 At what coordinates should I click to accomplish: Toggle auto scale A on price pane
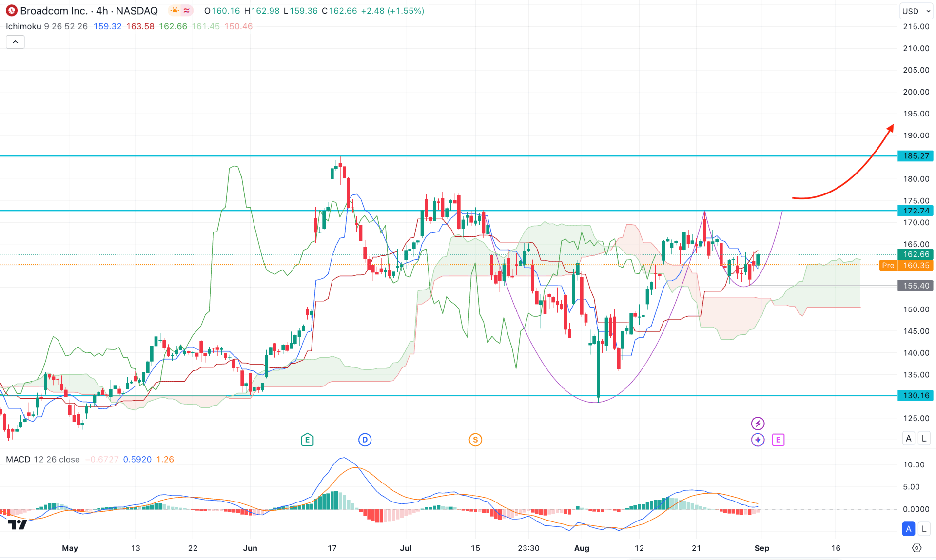909,438
